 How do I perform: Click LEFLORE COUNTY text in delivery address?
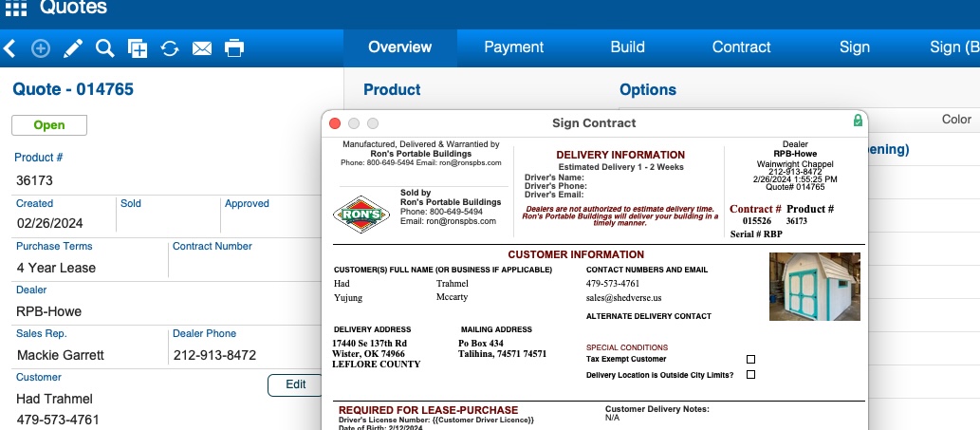click(x=377, y=365)
